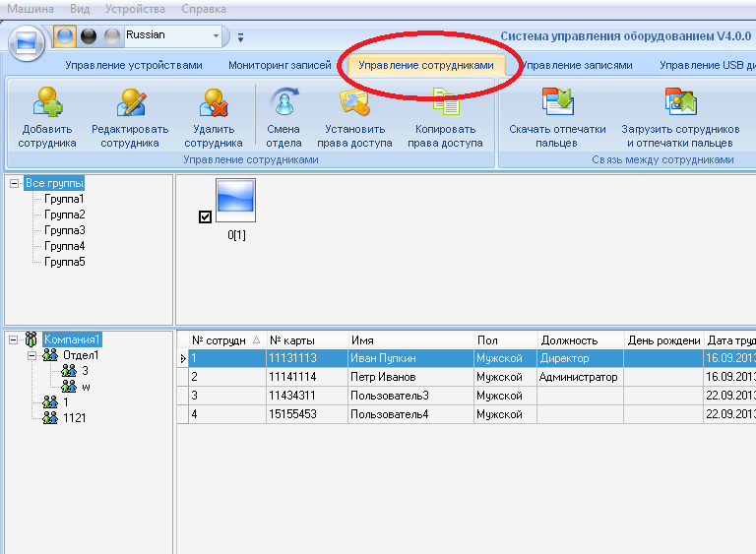Select the silver style circle in toolbar
Image resolution: width=756 pixels, height=554 pixels.
112,36
